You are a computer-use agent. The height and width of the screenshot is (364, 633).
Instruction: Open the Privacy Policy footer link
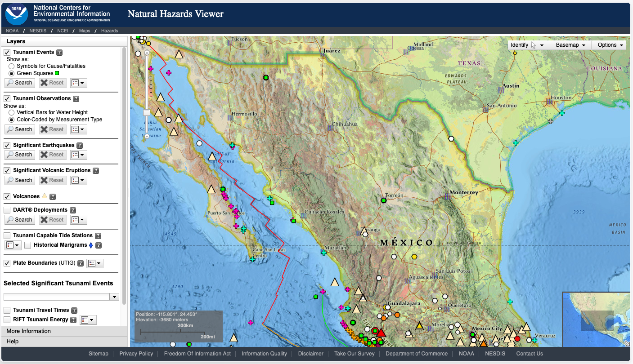[136, 354]
